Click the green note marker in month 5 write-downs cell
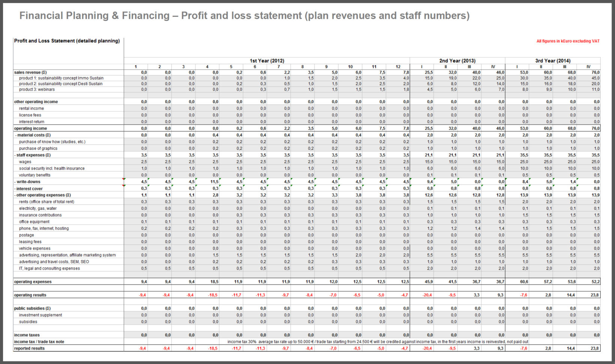This screenshot has width=615, height=364. click(x=244, y=179)
